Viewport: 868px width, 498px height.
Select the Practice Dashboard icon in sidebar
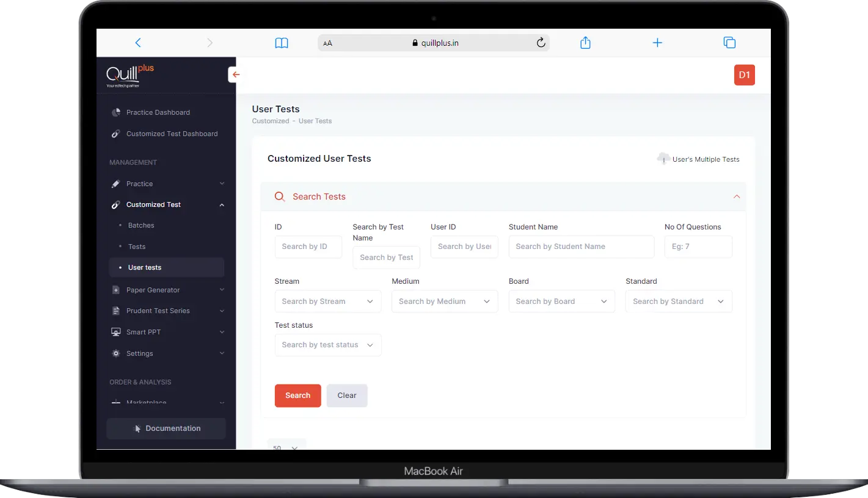(116, 112)
